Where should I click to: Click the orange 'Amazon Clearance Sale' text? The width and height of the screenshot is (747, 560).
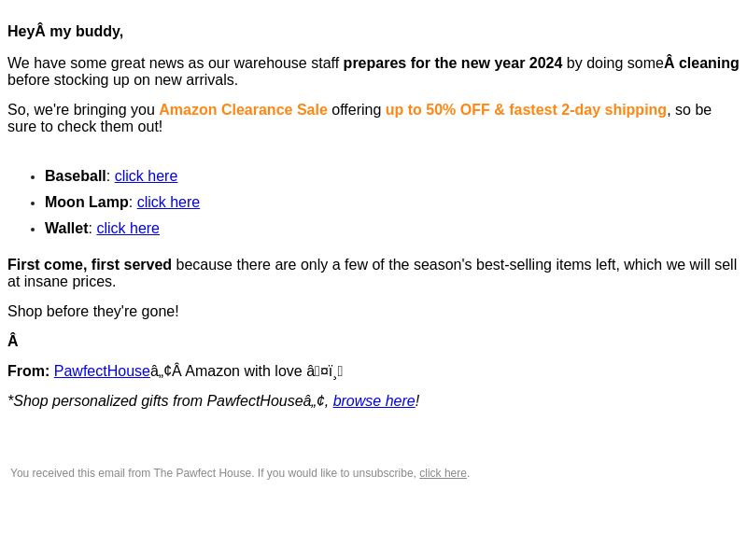coord(243,109)
